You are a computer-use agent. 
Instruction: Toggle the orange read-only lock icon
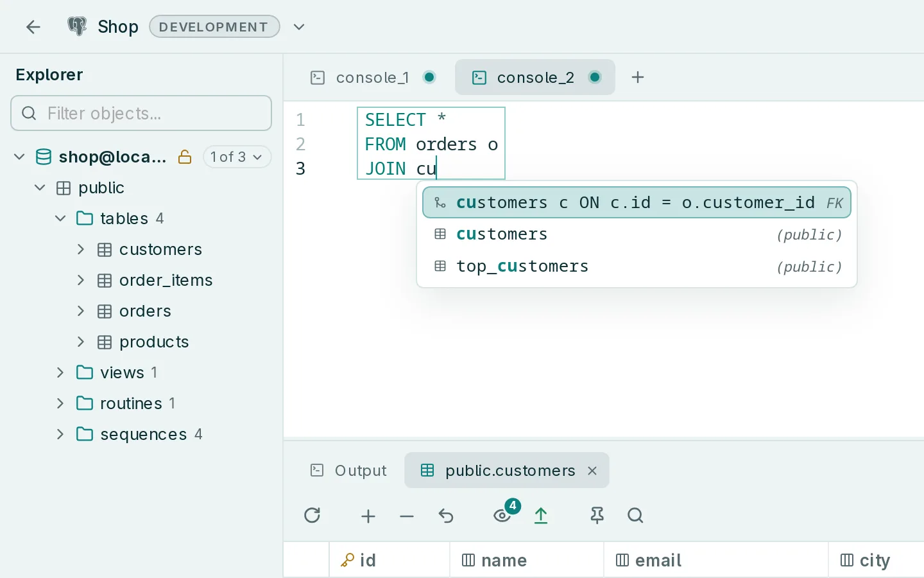coord(185,157)
